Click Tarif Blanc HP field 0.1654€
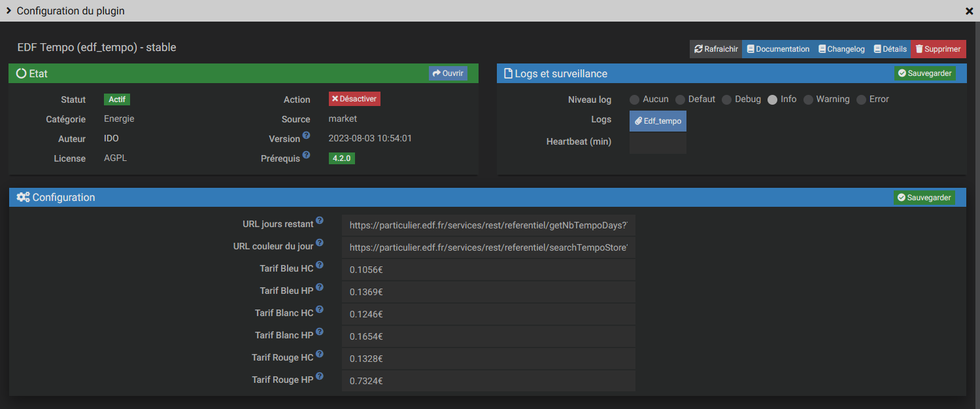This screenshot has height=409, width=980. point(488,336)
